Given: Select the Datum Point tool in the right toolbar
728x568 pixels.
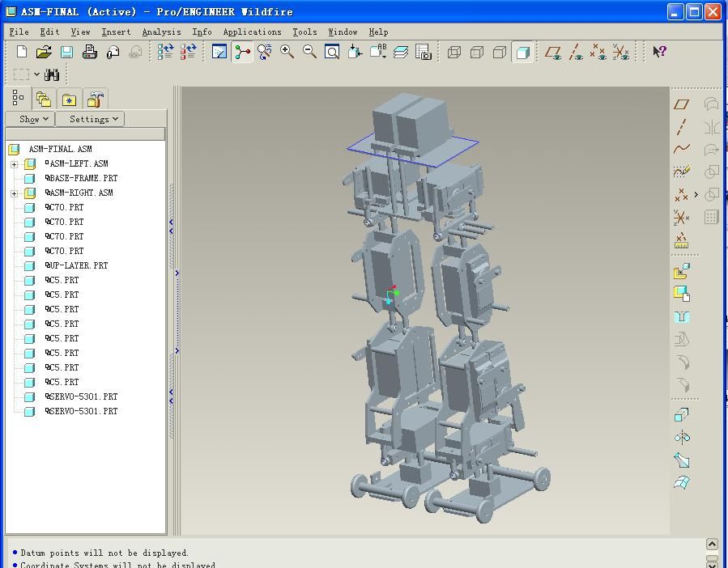Looking at the screenshot, I should 681,194.
